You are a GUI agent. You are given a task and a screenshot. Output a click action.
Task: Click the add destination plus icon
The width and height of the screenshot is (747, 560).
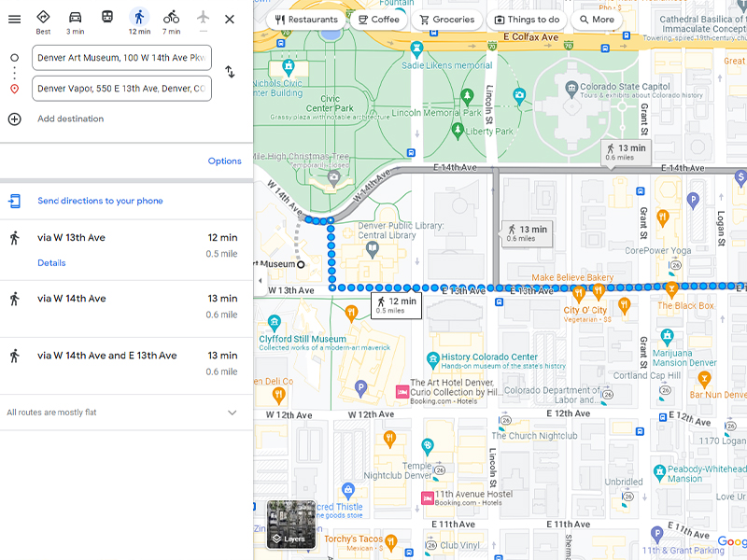(14, 119)
